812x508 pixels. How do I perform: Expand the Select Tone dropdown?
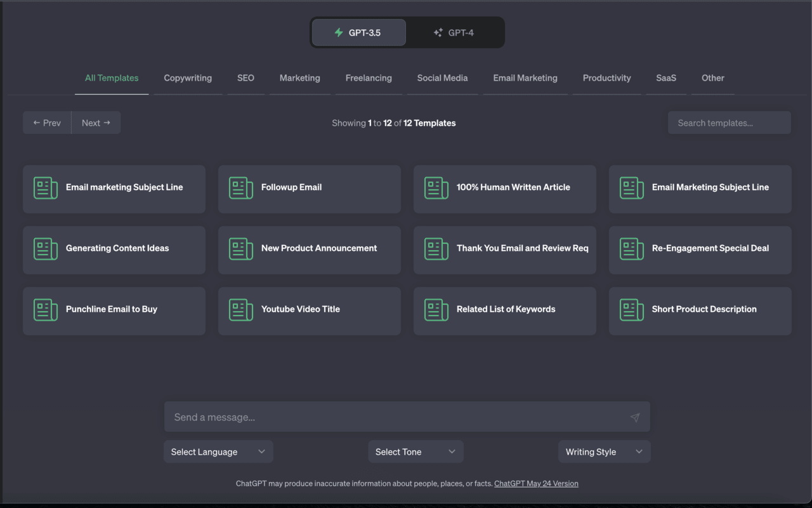pos(416,451)
